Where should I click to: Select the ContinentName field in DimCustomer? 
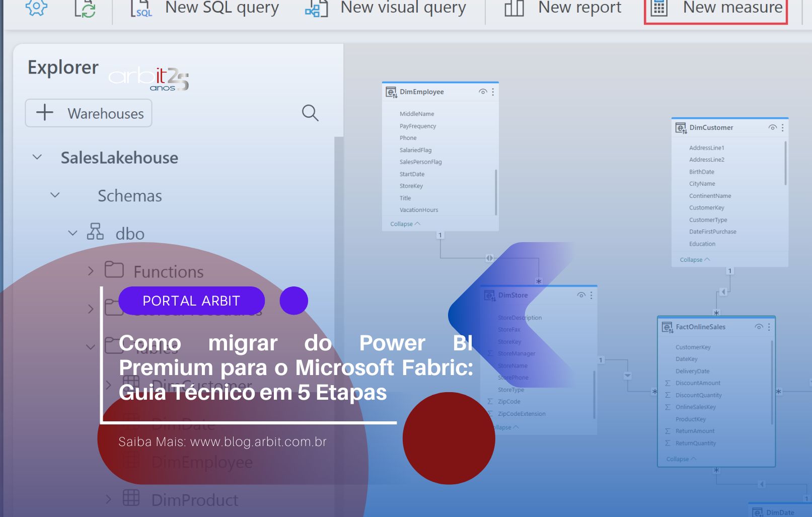(x=710, y=196)
